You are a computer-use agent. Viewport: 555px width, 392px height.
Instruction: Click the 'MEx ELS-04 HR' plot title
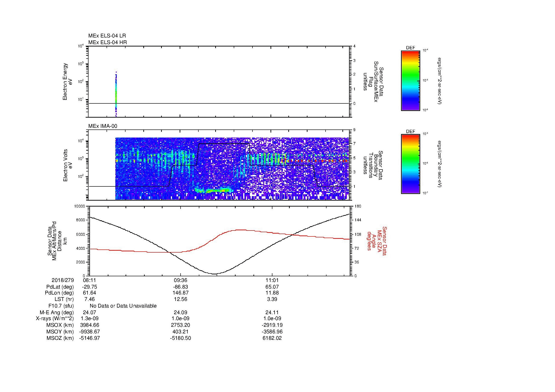pyautogui.click(x=107, y=42)
